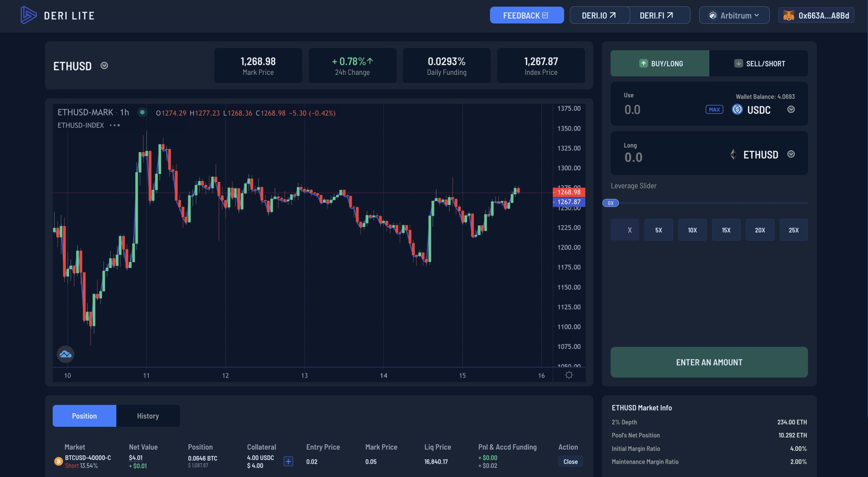Click the 1,268.98 Mark Price card

(258, 65)
